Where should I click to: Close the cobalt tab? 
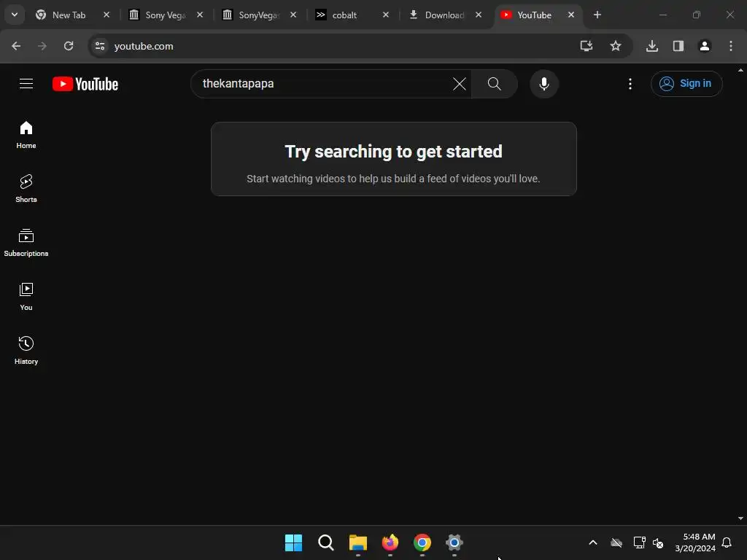pyautogui.click(x=386, y=15)
